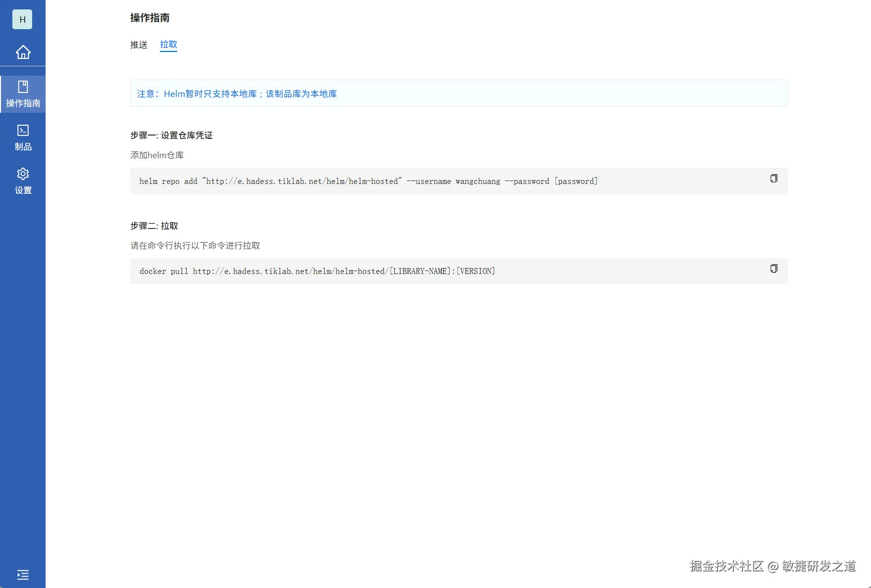Click the 添加helm仓库 description text
Image resolution: width=871 pixels, height=588 pixels.
(x=156, y=155)
